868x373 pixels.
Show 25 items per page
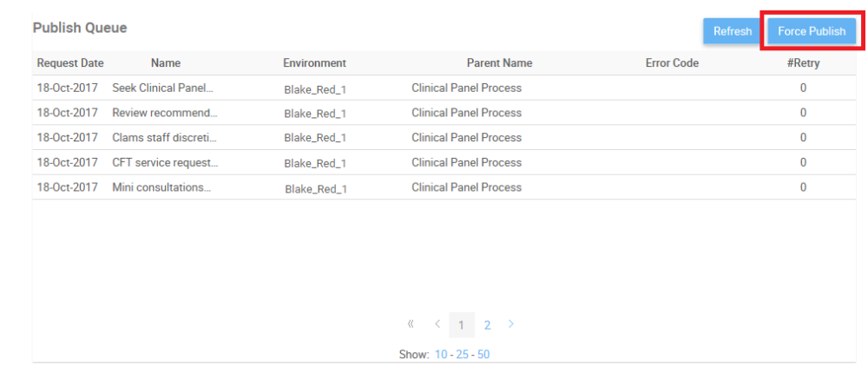tap(462, 354)
